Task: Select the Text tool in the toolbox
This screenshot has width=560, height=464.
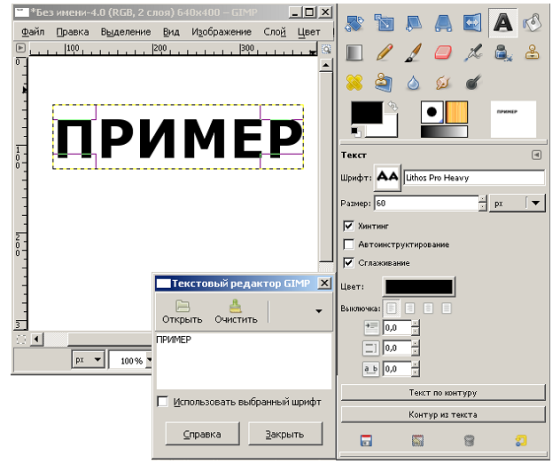Action: 502,23
